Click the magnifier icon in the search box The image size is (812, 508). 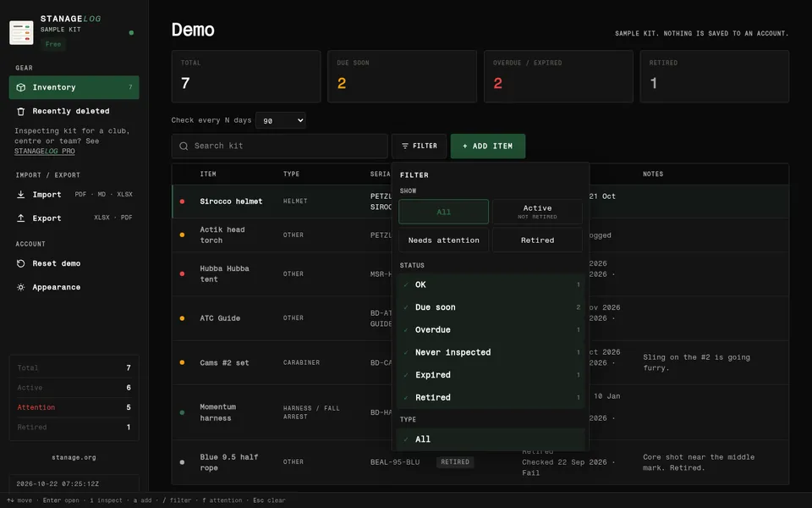point(184,146)
